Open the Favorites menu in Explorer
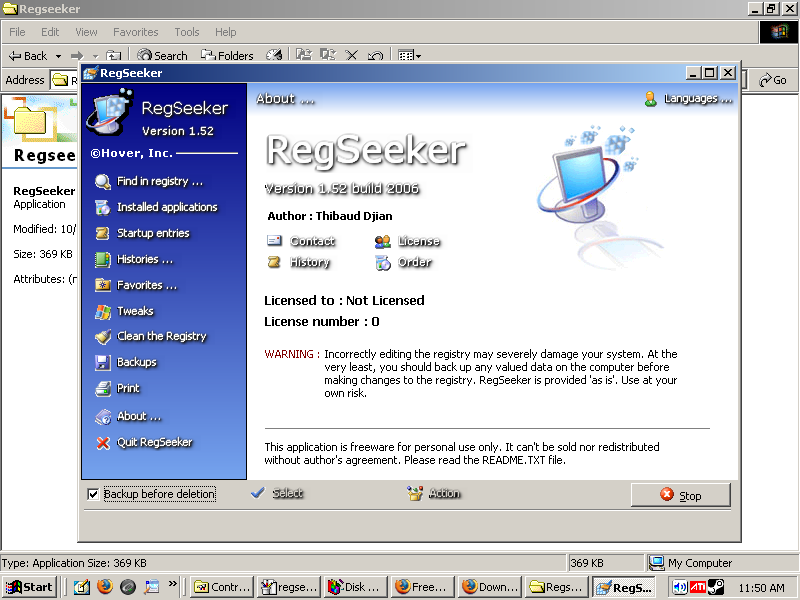 (135, 32)
